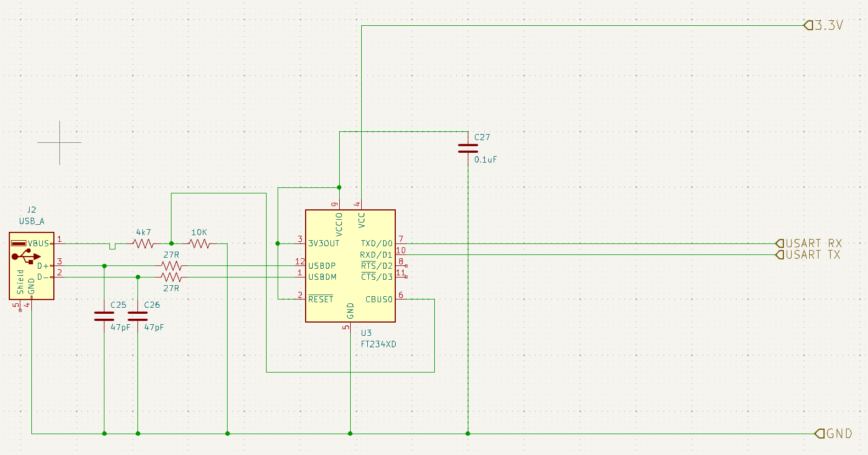The height and width of the screenshot is (455, 868).
Task: Select the GND hierarchical label
Action: (833, 434)
